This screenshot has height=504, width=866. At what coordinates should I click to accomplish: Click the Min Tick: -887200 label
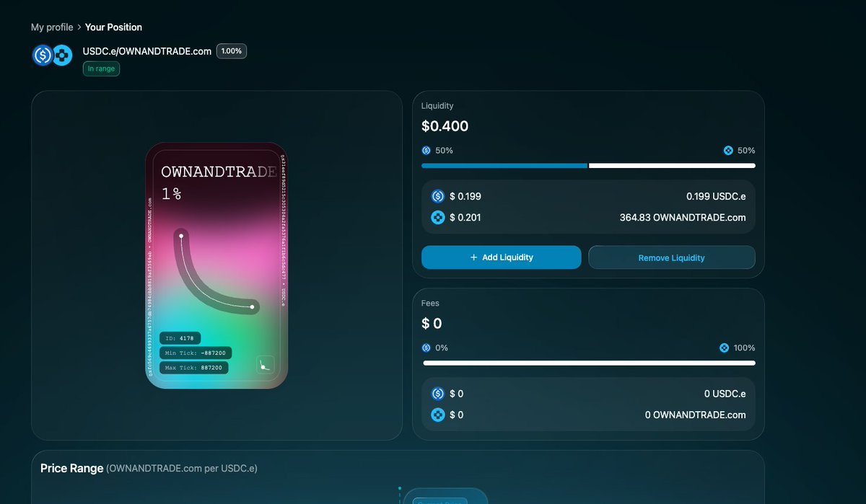pos(196,353)
